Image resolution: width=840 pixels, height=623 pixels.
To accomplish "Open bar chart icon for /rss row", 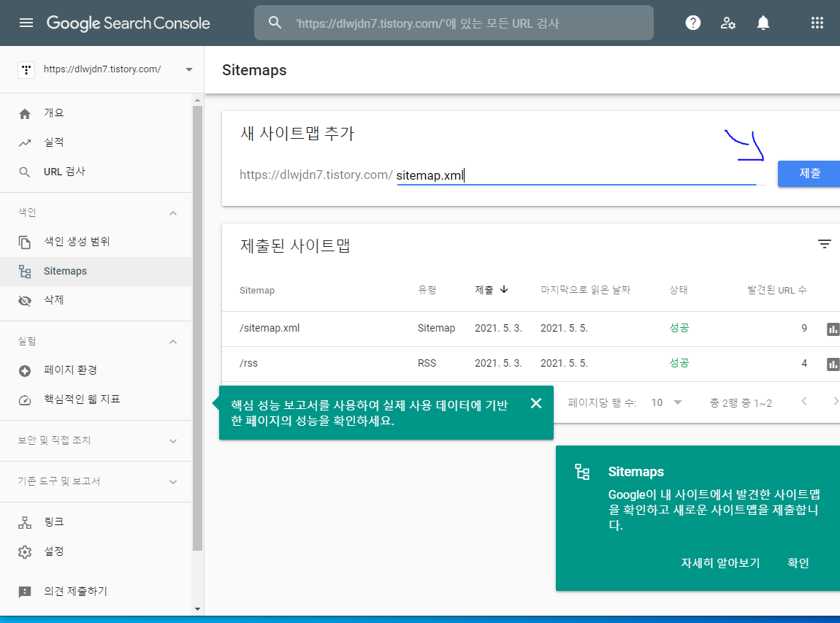I will coord(833,364).
